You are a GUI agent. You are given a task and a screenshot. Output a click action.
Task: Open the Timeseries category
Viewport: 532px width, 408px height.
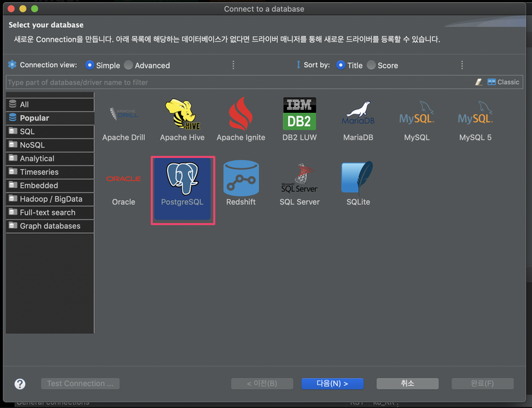[x=50, y=172]
